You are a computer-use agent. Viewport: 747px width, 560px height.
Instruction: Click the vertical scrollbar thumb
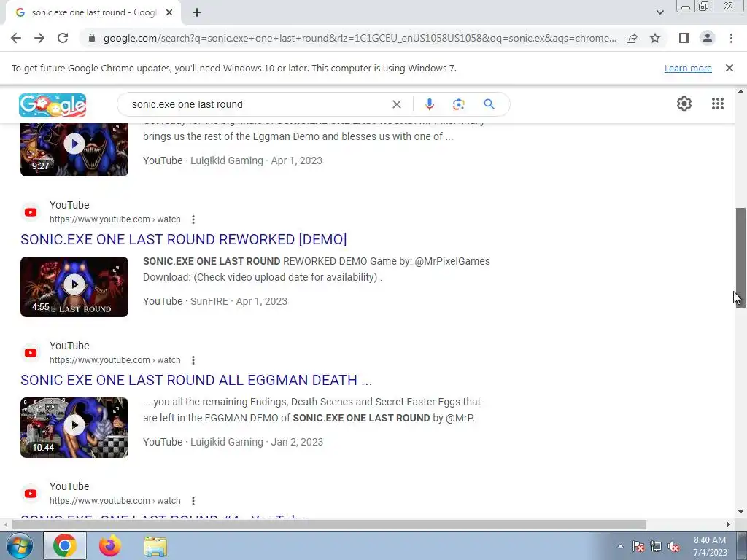[x=741, y=257]
